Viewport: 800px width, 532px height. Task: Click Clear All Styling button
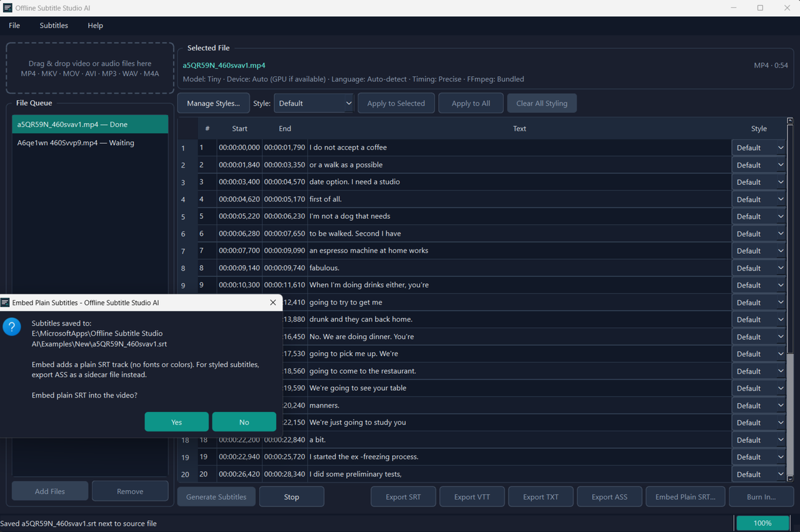pyautogui.click(x=542, y=103)
